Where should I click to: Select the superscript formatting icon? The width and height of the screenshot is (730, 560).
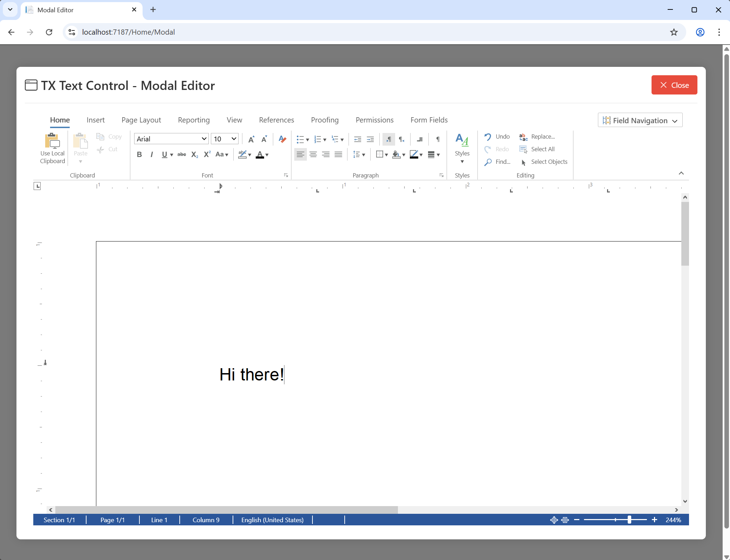click(x=207, y=154)
